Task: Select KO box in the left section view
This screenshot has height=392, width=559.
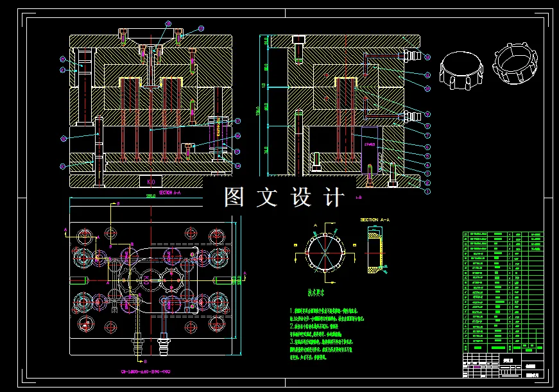Action: point(151,182)
